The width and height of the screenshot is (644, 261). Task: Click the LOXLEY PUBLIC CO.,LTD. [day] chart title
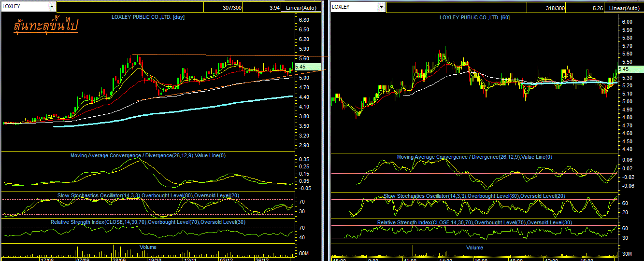click(x=148, y=17)
